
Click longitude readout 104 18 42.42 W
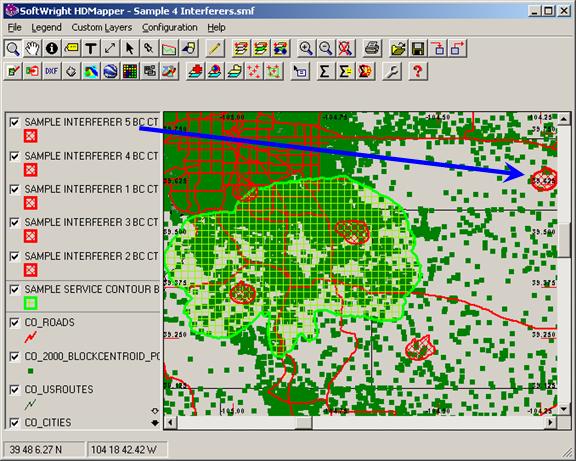click(127, 450)
